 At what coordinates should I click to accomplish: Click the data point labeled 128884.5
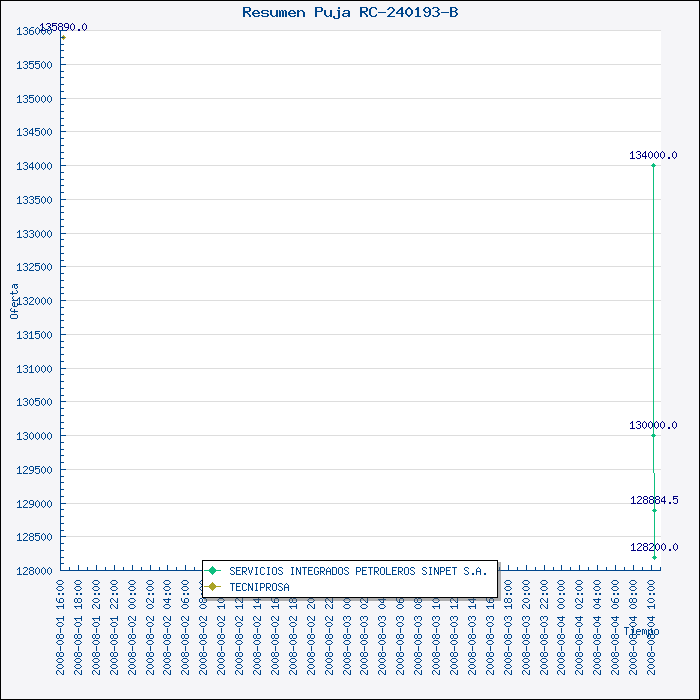click(654, 511)
